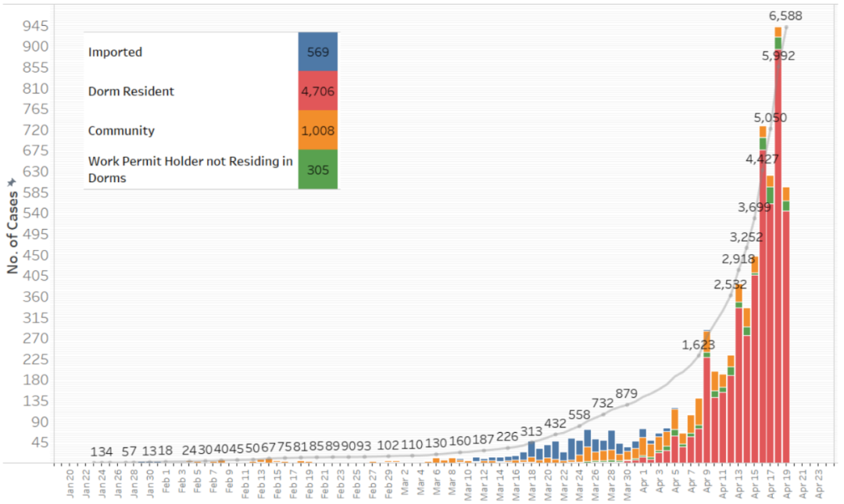Screen dimensions: 844x504
Task: Select the tallest red bar for Apr 18
Action: 778,258
